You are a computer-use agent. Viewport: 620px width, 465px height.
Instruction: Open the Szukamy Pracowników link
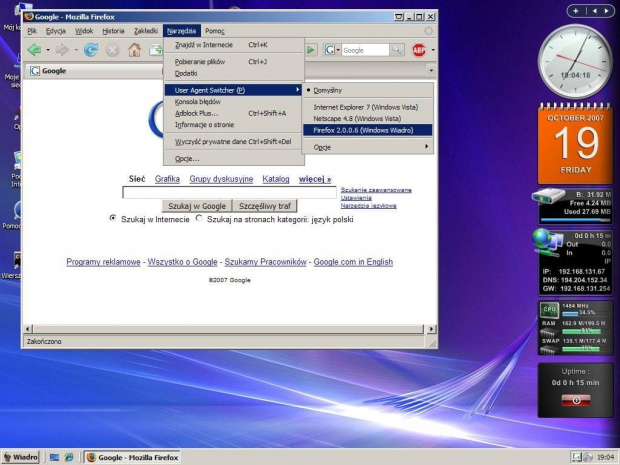(x=265, y=262)
